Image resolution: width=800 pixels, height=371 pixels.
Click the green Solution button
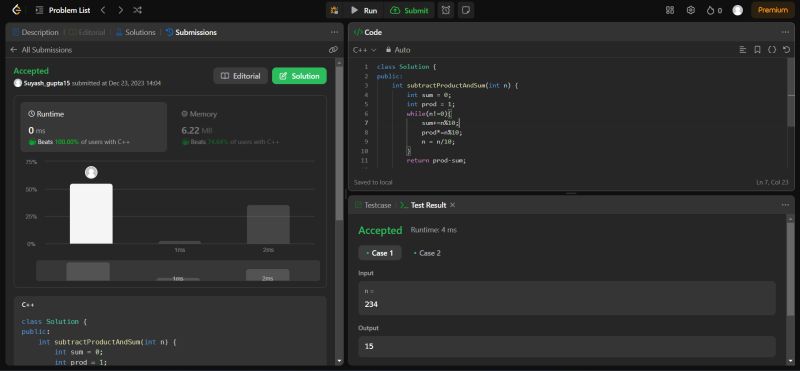click(299, 76)
